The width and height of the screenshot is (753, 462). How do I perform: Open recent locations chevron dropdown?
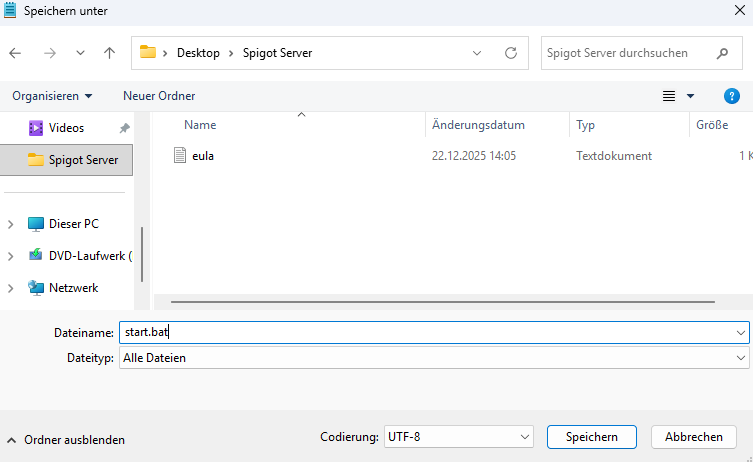coord(80,53)
